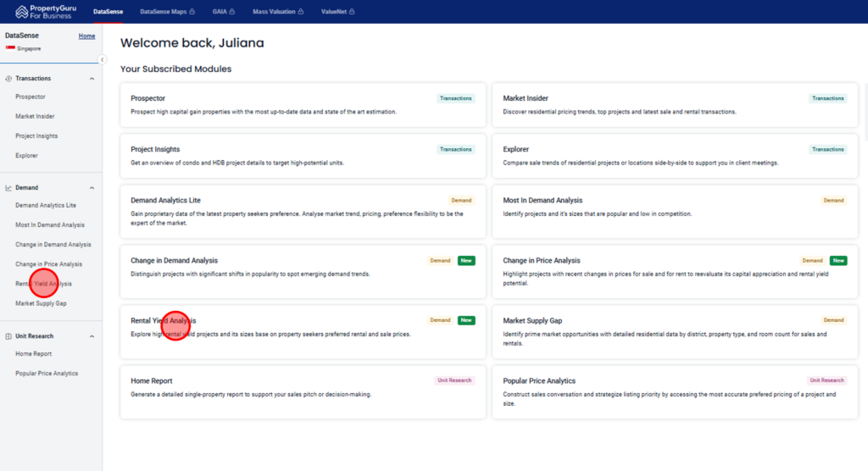Click the Unit Research section icon

8,336
